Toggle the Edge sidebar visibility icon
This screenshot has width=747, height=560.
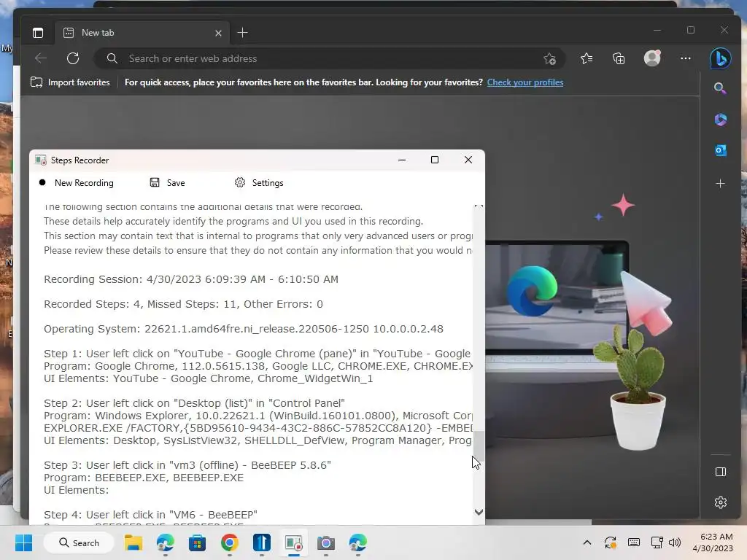tap(720, 472)
